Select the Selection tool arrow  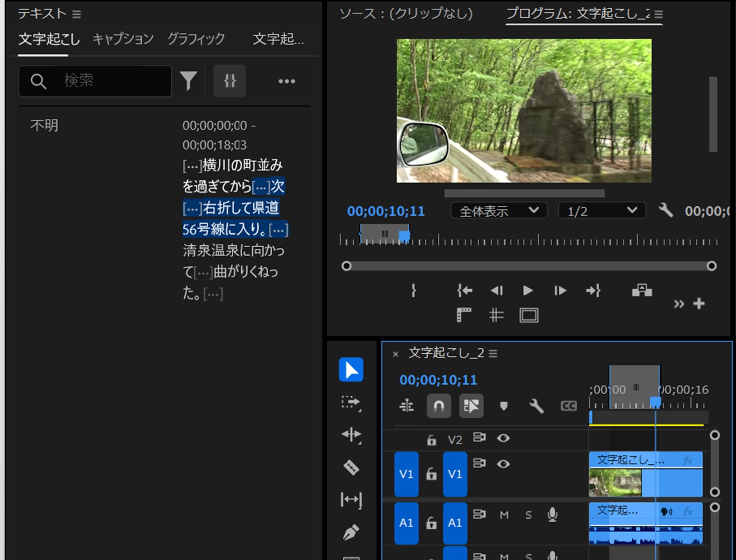[x=351, y=370]
